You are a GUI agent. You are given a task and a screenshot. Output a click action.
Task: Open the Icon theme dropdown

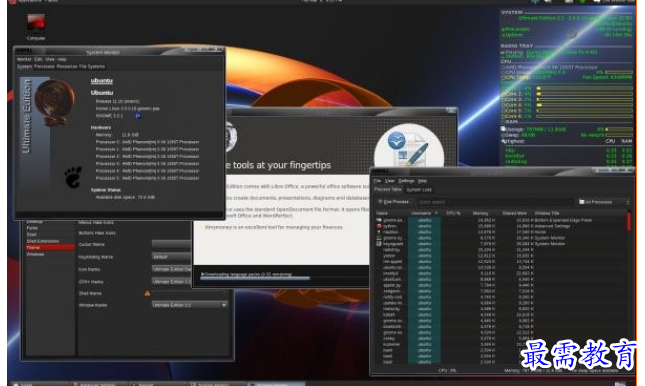(172, 269)
